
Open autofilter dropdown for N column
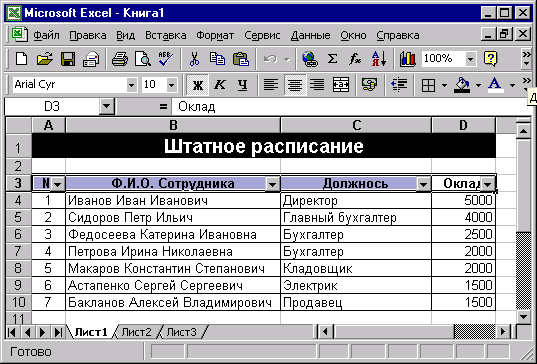58,185
